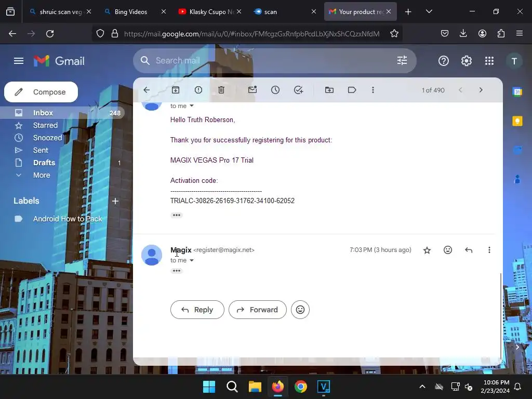The width and height of the screenshot is (532, 399).
Task: Show search options filter icon
Action: [402, 61]
